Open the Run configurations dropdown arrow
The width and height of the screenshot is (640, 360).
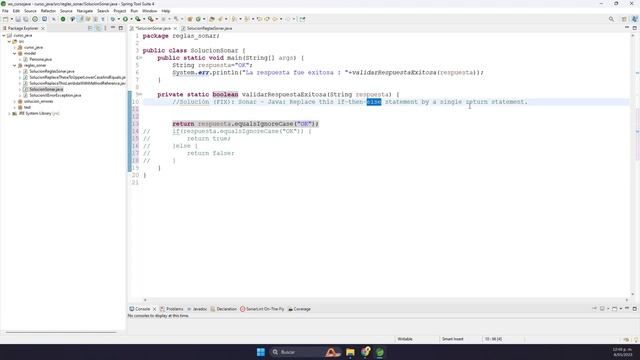click(131, 19)
